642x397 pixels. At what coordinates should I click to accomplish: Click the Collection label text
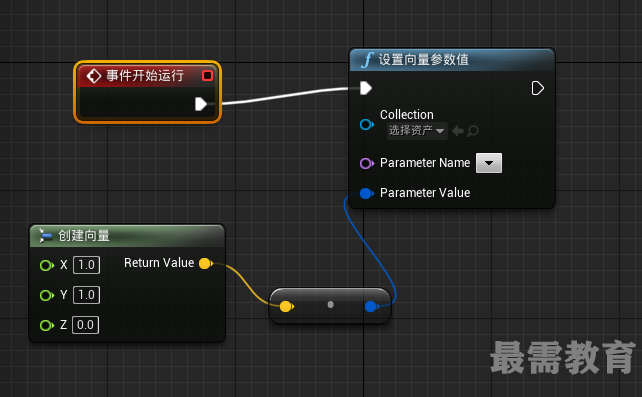click(407, 115)
